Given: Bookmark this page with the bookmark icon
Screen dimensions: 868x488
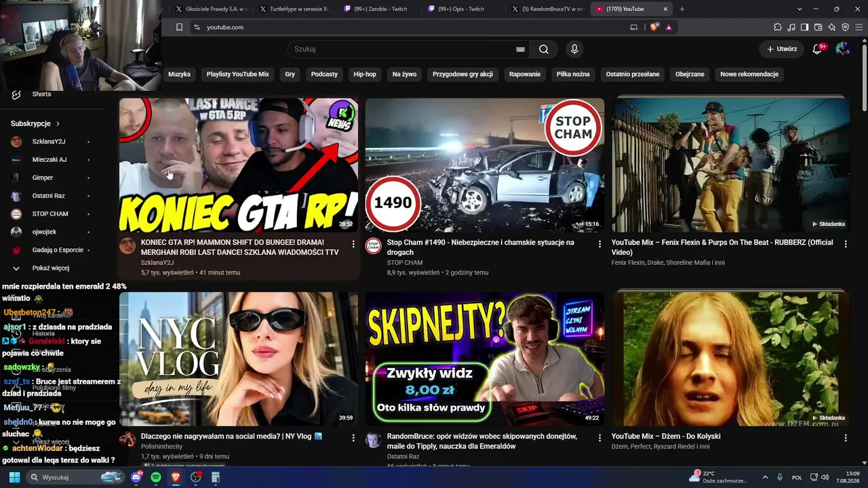Looking at the screenshot, I should click(x=179, y=27).
